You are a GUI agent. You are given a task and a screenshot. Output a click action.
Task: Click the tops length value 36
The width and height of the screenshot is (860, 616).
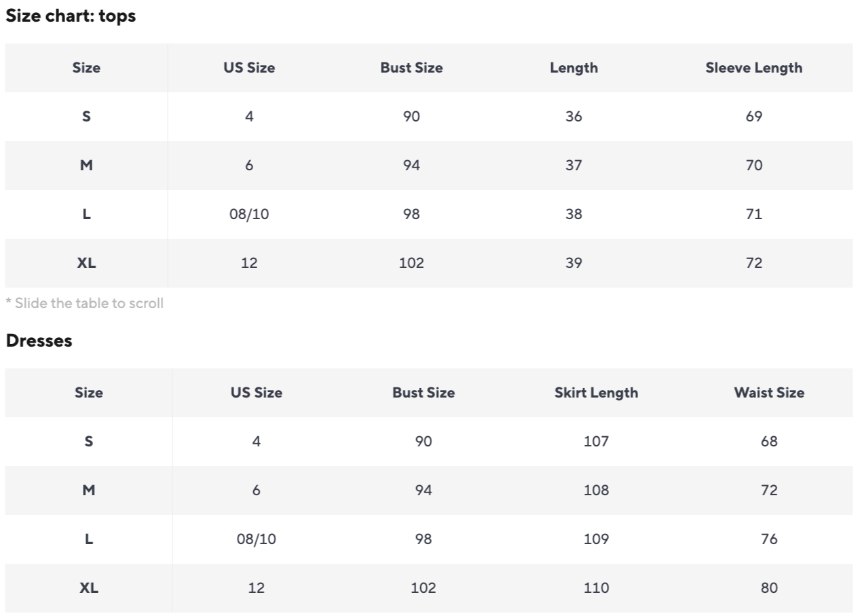pos(574,117)
